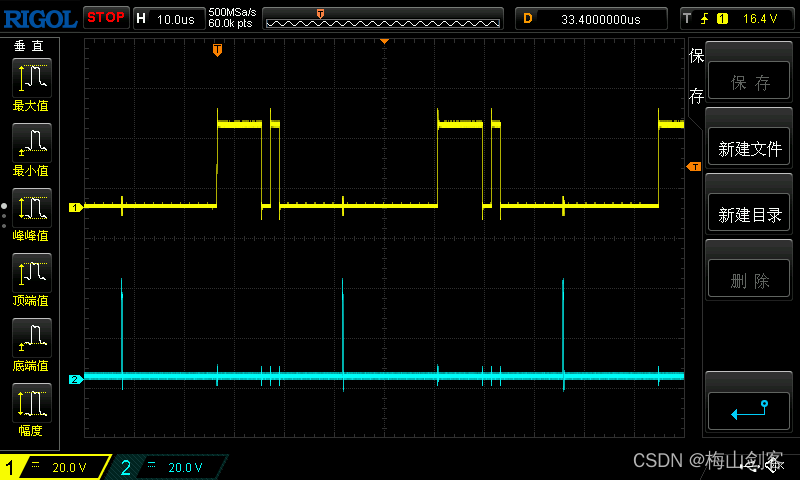The height and width of the screenshot is (480, 800).
Task: Click the 500MSa/s sample rate readout
Action: point(232,12)
